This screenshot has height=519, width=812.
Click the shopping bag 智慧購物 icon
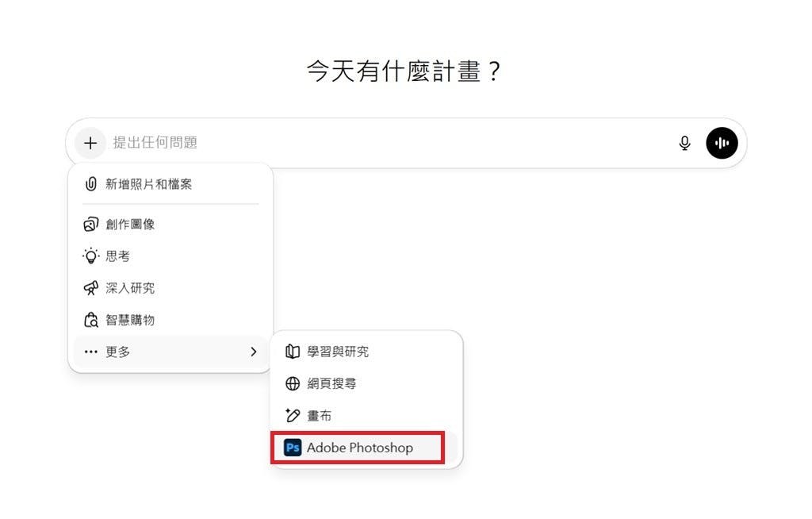pos(91,320)
